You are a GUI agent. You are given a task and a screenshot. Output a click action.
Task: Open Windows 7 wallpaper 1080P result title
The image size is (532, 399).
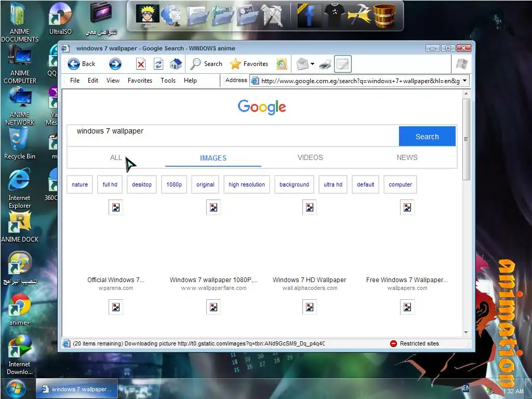point(214,280)
